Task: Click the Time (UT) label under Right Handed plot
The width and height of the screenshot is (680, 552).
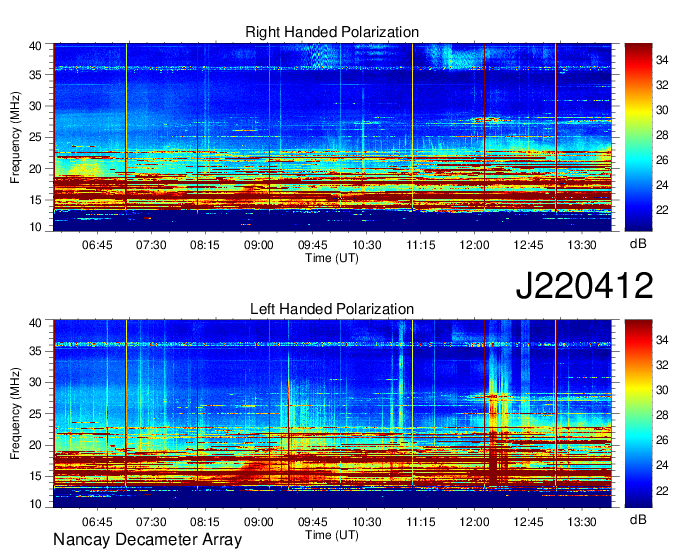Action: tap(332, 258)
